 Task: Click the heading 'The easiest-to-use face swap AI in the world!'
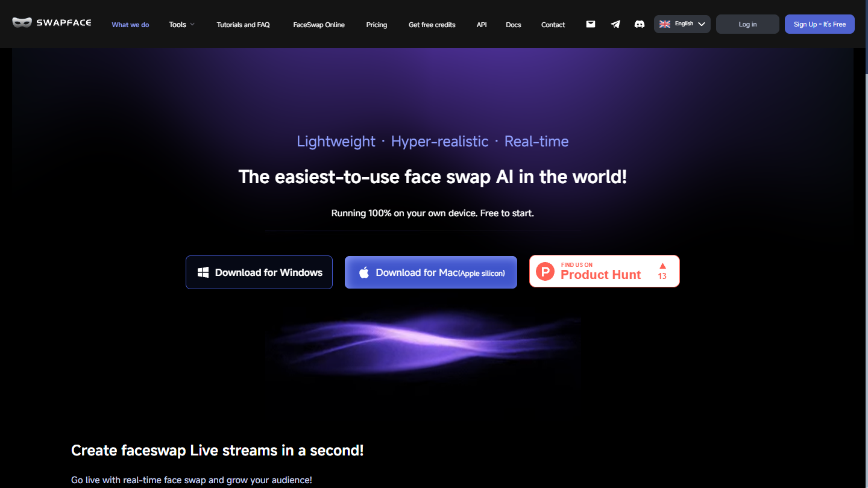433,177
